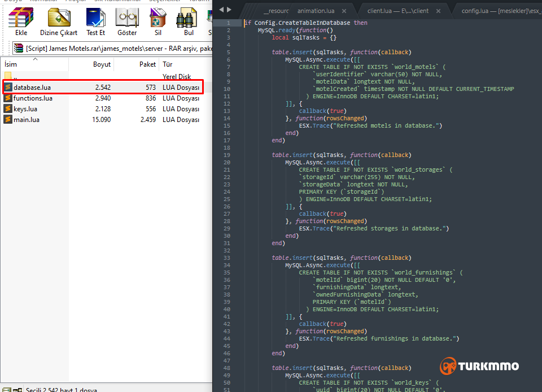Click the world_storages table name in code
This screenshot has width=542, height=392.
[x=419, y=169]
